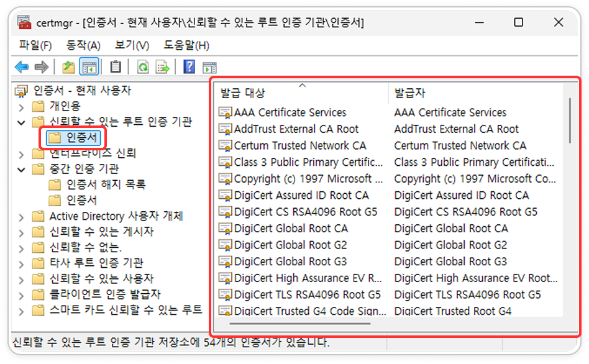Click the Back arrow toolbar icon

(x=22, y=67)
